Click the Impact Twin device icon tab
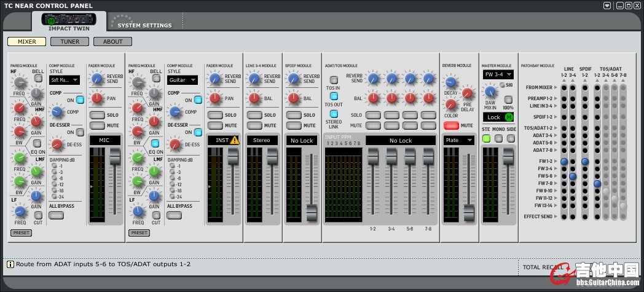The width and height of the screenshot is (644, 292). 68,20
